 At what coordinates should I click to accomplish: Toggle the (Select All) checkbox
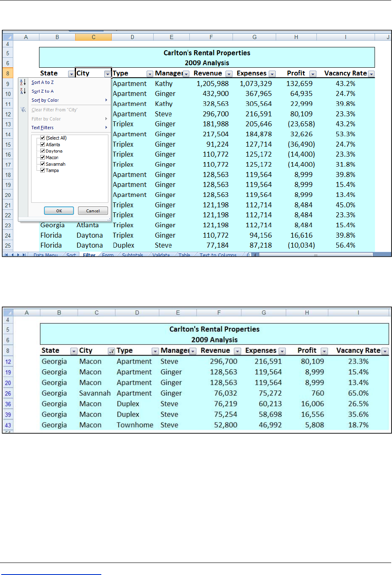(x=42, y=138)
